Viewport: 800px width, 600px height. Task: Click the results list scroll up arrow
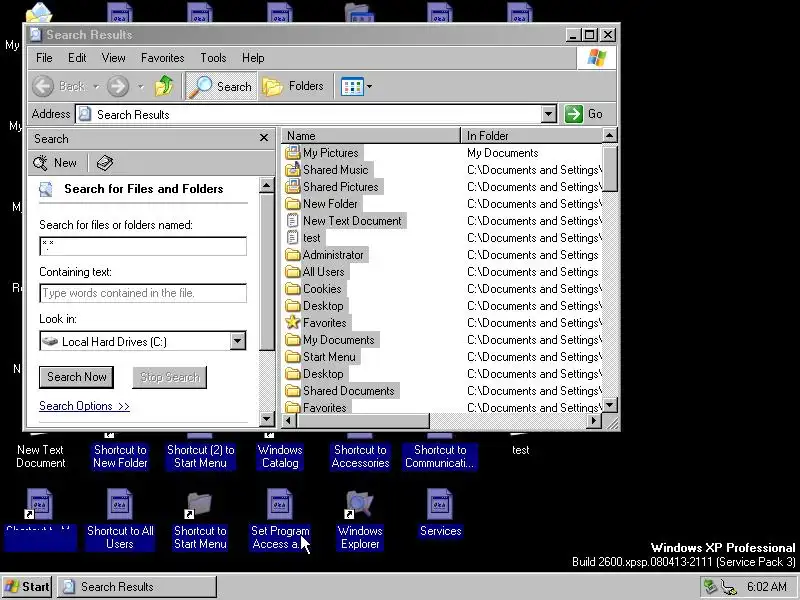click(x=610, y=135)
